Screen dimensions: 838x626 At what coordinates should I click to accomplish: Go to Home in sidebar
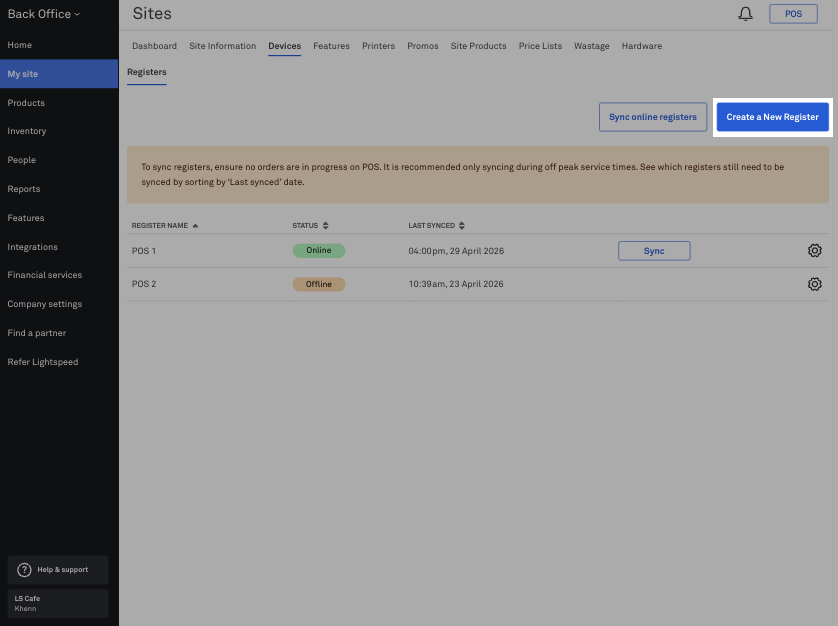tap(59, 45)
